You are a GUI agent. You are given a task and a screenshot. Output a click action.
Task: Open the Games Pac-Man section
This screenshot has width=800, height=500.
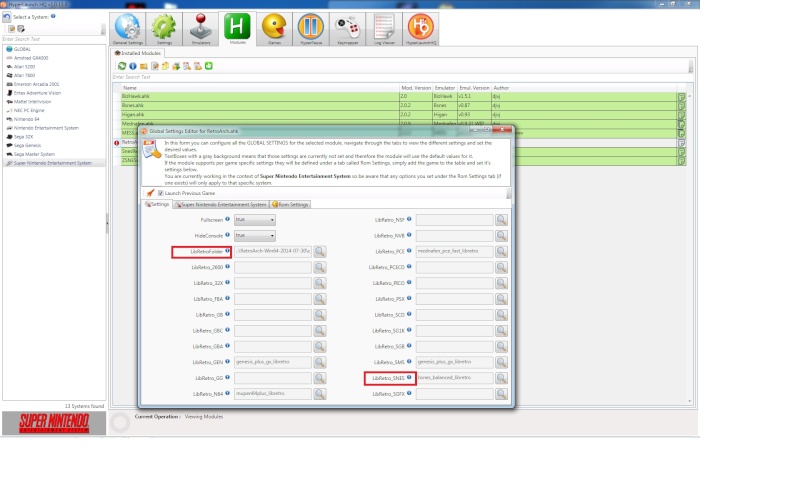(274, 29)
